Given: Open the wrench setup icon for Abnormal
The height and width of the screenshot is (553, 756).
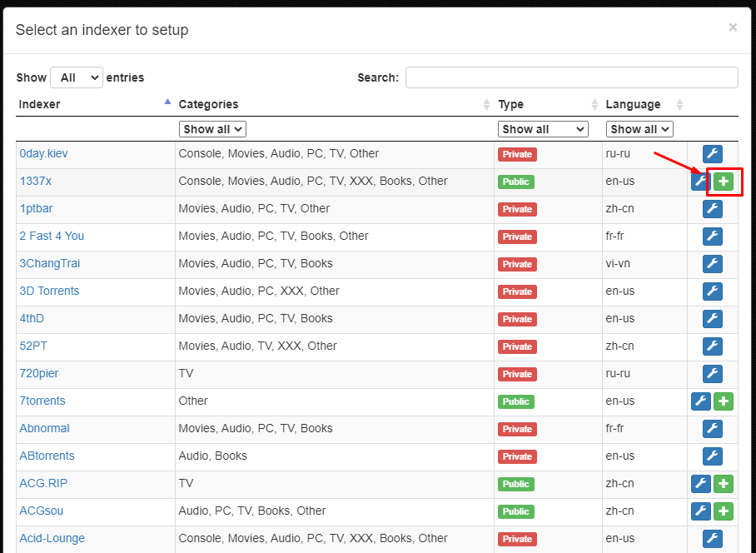Looking at the screenshot, I should pos(712,428).
